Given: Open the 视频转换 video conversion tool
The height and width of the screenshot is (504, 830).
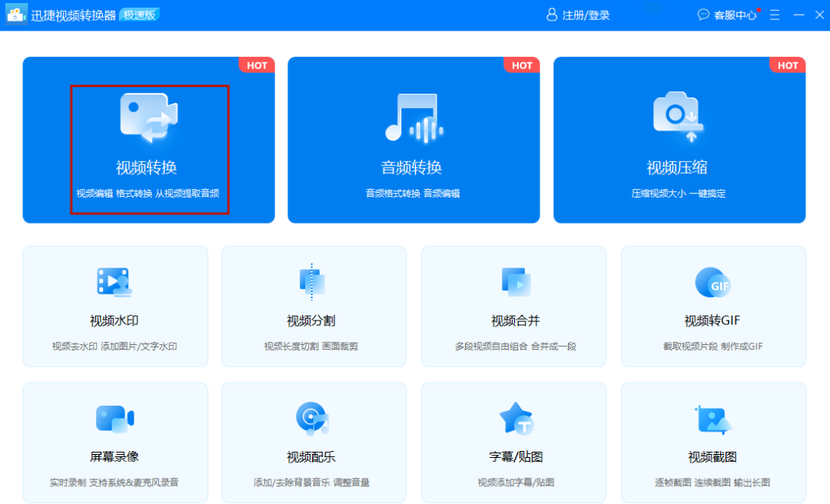Looking at the screenshot, I should click(x=148, y=138).
